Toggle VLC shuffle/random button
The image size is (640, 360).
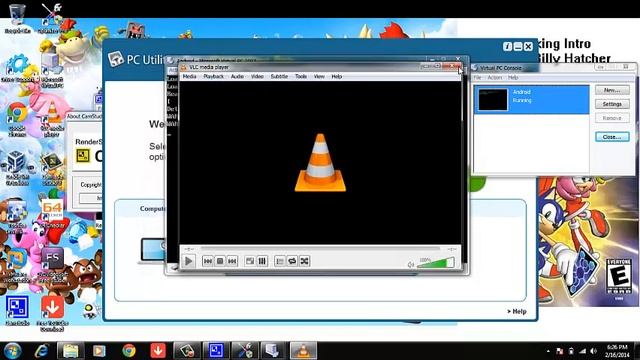point(304,261)
